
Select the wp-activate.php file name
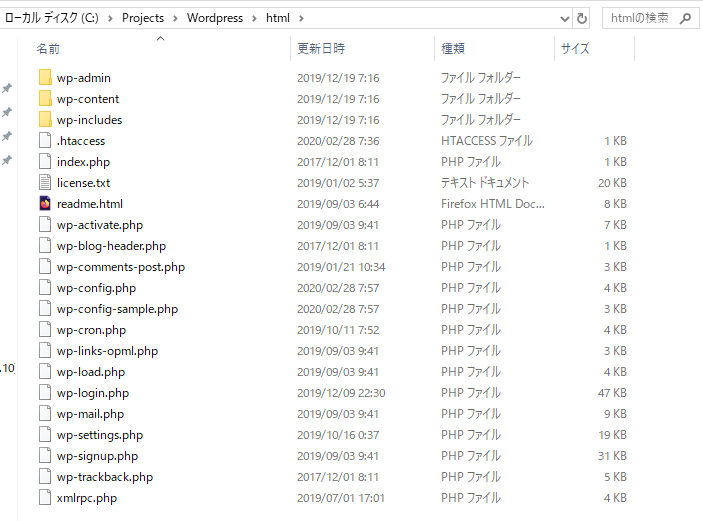point(100,225)
